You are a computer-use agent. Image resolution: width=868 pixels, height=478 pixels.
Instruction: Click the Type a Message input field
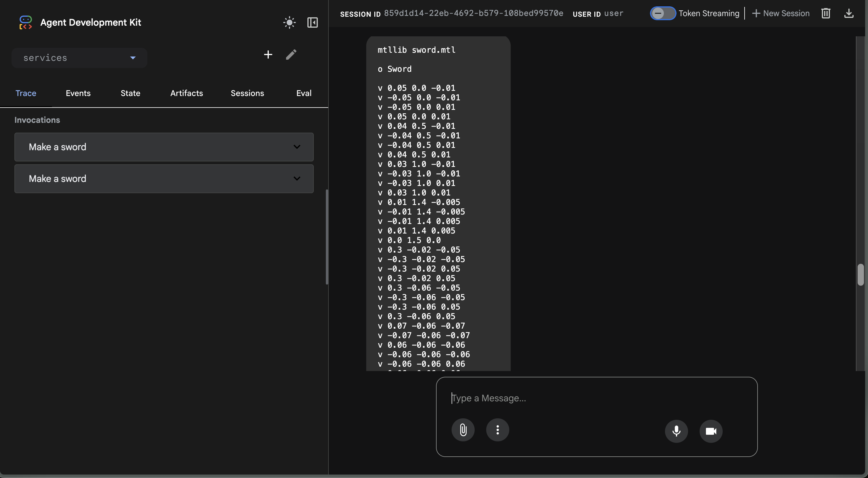pos(596,398)
